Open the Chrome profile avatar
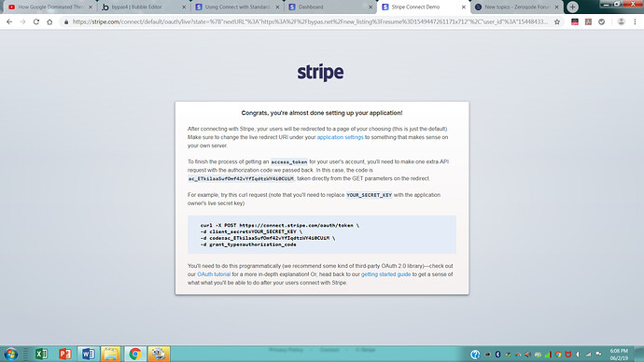This screenshot has width=644, height=362. point(621,21)
